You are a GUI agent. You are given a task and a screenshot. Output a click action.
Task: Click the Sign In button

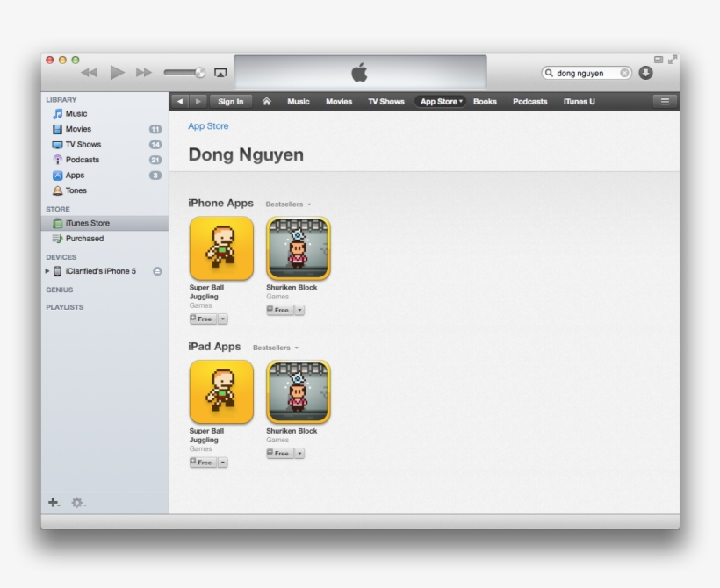[231, 102]
